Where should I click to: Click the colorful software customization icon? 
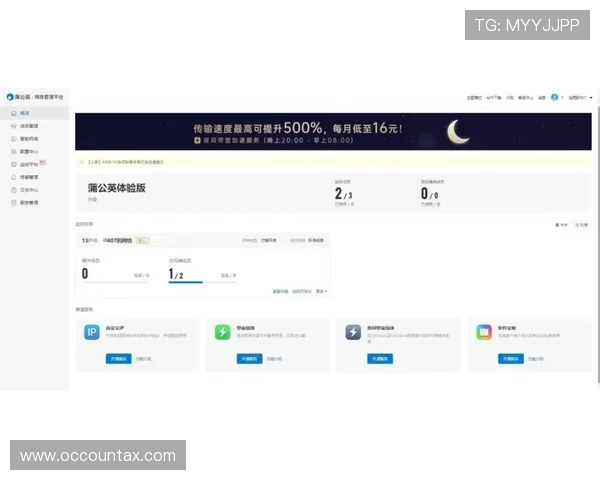(x=484, y=332)
